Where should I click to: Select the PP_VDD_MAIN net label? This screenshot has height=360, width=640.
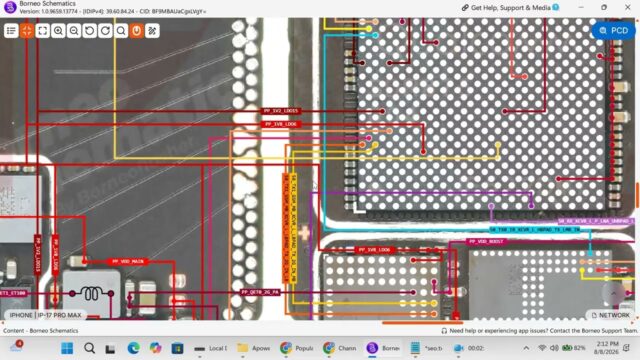click(x=128, y=261)
